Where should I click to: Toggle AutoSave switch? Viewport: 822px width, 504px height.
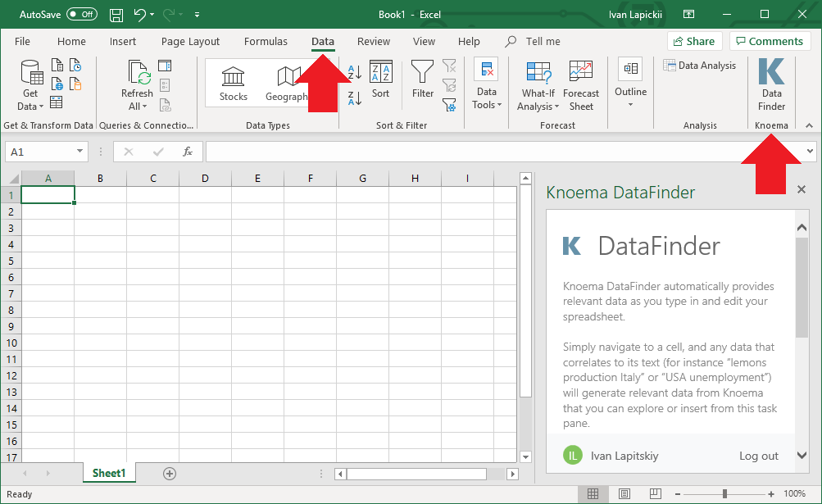pos(82,15)
